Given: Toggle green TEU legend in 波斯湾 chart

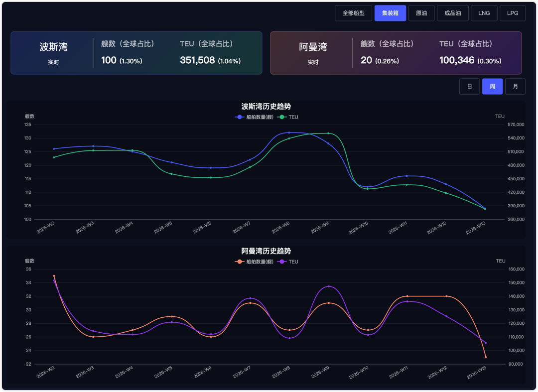Looking at the screenshot, I should click(289, 117).
